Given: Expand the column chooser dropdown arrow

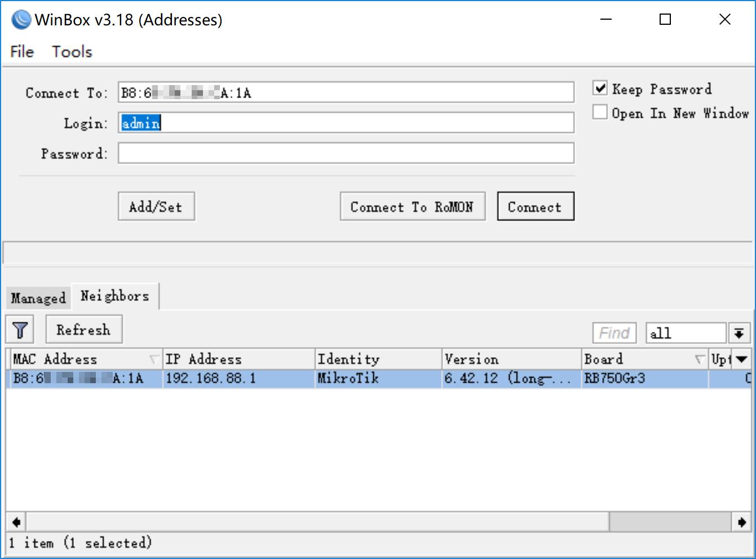Looking at the screenshot, I should (x=742, y=359).
